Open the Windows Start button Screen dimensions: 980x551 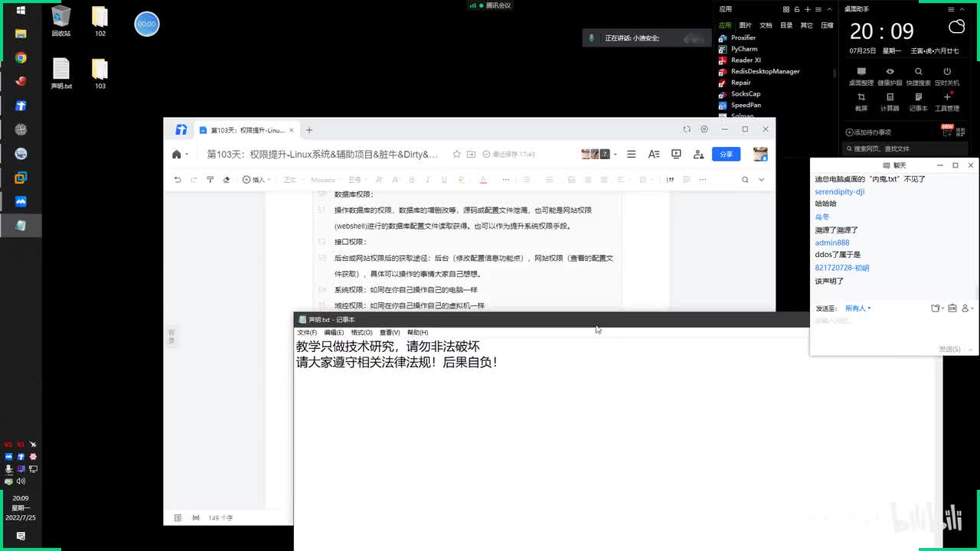point(21,10)
